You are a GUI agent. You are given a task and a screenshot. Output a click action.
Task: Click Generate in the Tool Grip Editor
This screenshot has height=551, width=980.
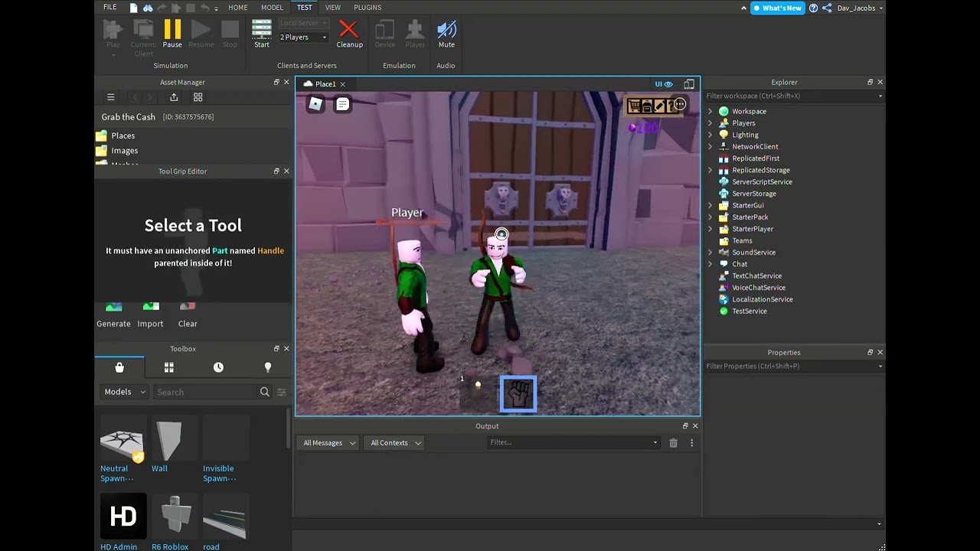pos(113,315)
